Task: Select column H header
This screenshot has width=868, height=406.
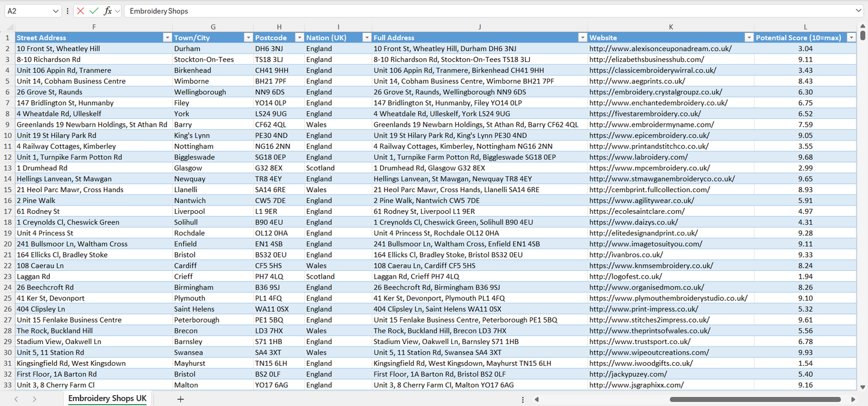Action: (x=279, y=27)
